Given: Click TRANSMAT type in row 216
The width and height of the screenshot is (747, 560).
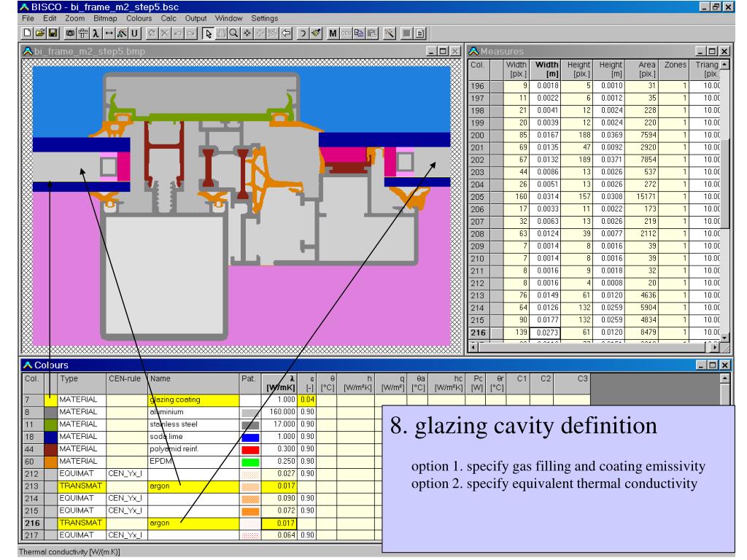Looking at the screenshot, I should 81,523.
